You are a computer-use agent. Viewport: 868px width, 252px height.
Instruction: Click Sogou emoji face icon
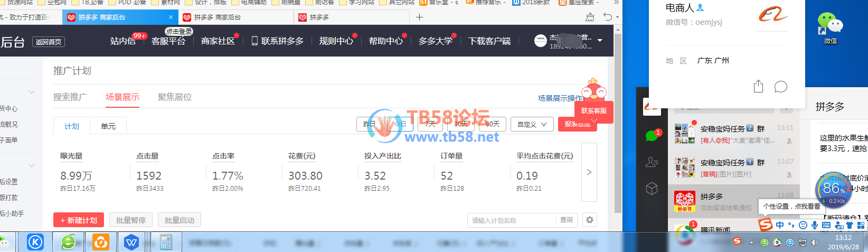coord(803,225)
